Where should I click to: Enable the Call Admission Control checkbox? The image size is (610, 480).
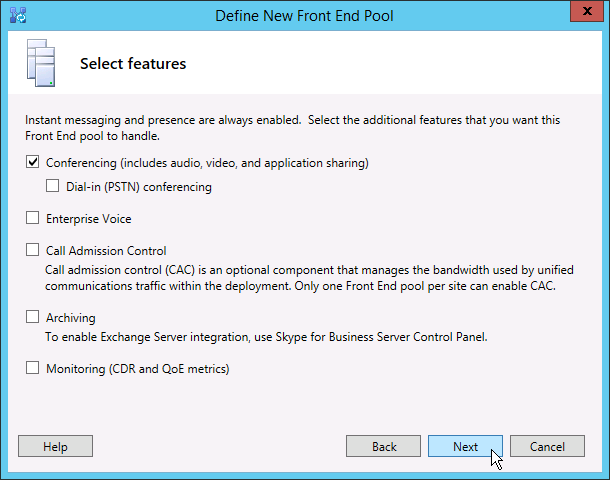click(33, 251)
